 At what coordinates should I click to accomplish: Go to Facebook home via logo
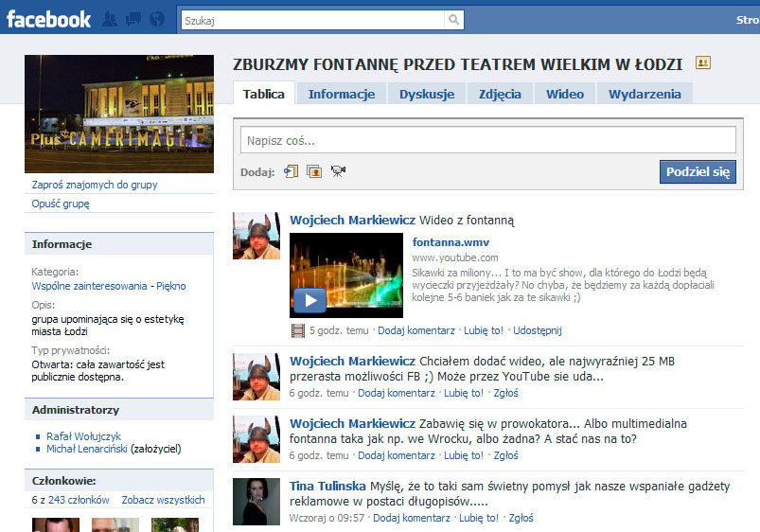[48, 19]
